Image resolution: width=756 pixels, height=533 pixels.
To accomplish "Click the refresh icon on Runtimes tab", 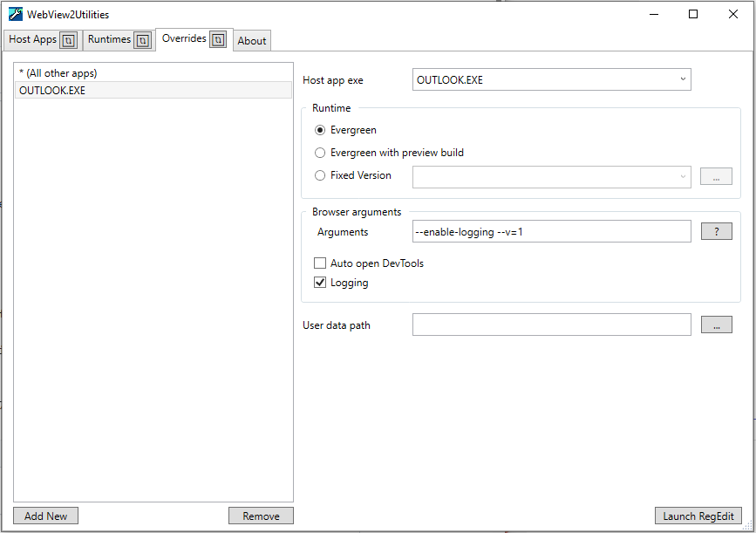I will 142,40.
